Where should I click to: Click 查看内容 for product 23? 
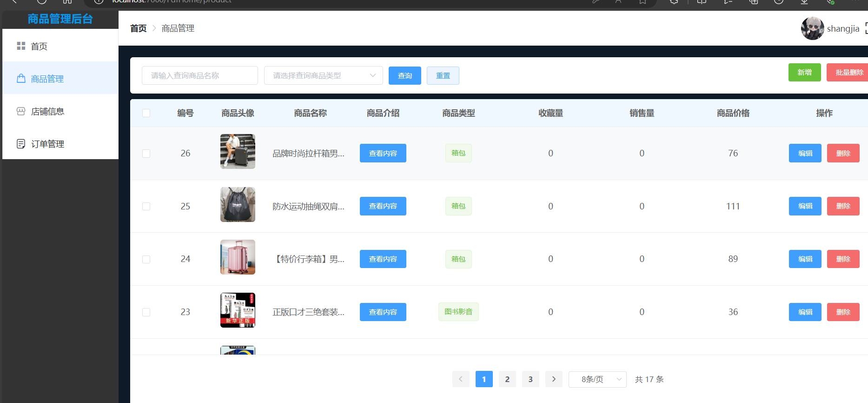pos(383,312)
